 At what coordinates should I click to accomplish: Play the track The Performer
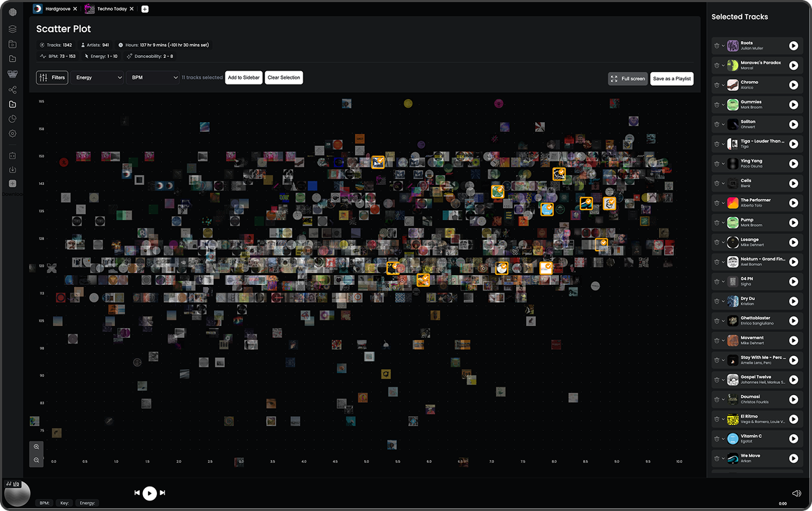pos(793,202)
